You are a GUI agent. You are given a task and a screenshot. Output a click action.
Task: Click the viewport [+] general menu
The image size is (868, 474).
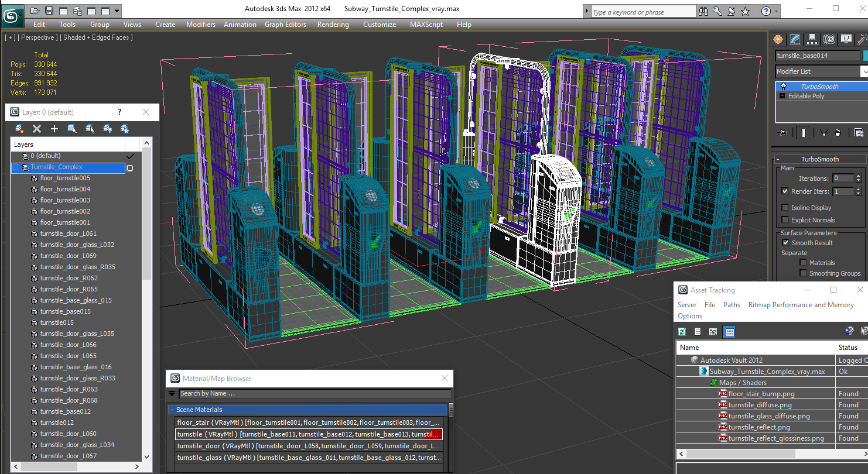pos(10,37)
